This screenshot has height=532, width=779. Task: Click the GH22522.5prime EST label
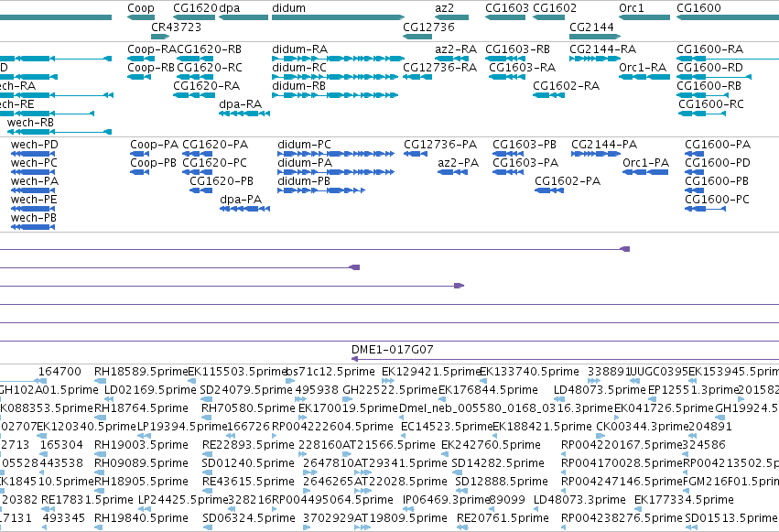pyautogui.click(x=391, y=390)
